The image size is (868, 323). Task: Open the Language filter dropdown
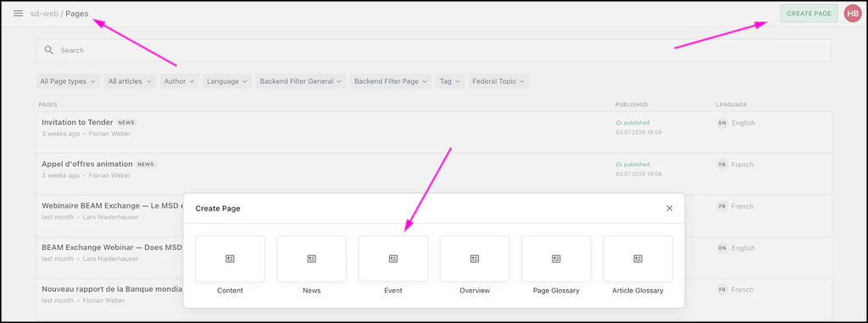point(227,81)
